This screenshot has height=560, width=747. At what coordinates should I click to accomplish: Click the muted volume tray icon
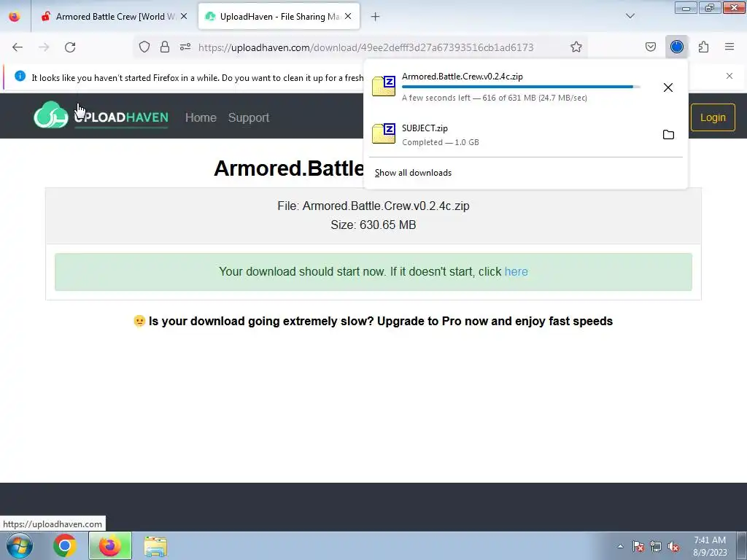(x=673, y=546)
